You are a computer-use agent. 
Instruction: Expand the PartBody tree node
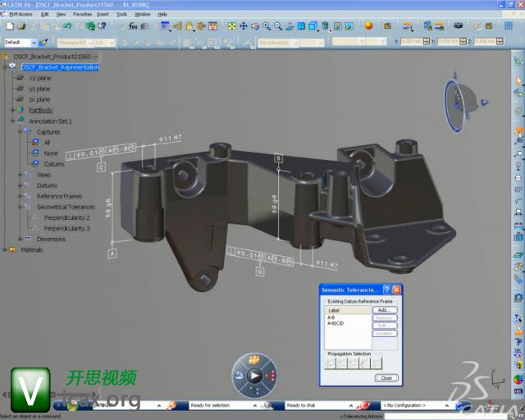[11, 110]
